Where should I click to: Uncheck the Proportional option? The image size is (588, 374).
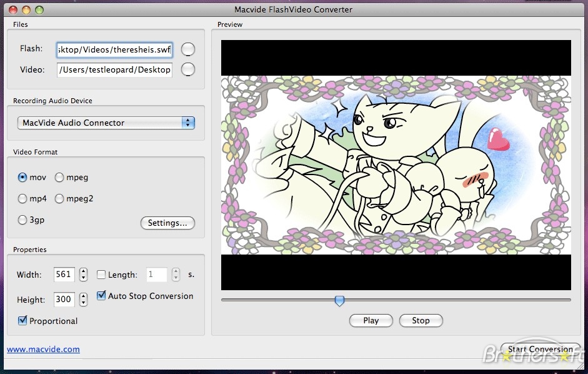pos(22,321)
